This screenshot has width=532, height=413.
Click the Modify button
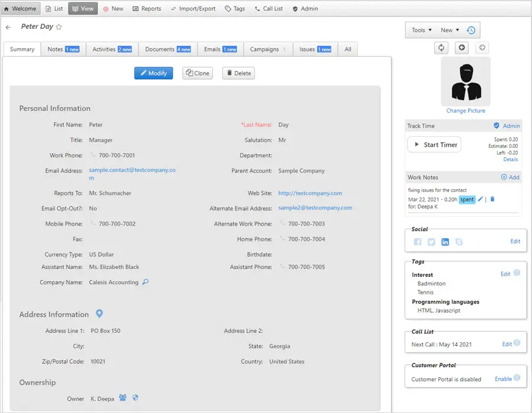153,73
